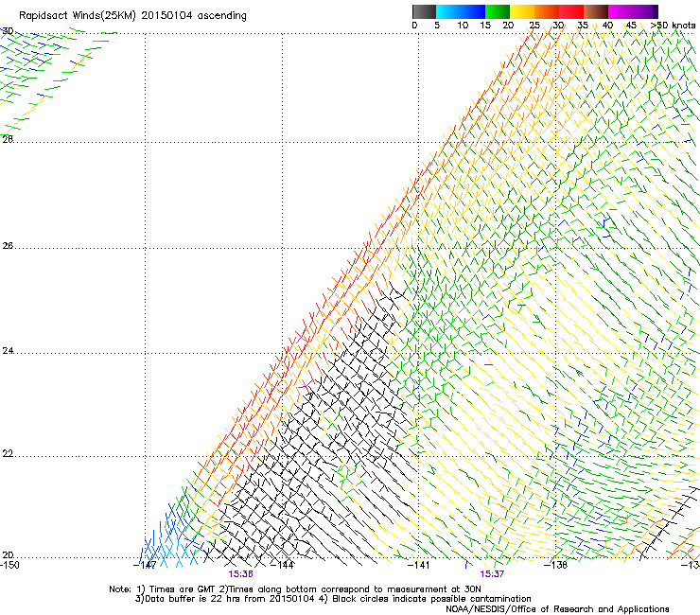Image resolution: width=700 pixels, height=615 pixels.
Task: Click the 'Rapidscat Winds(25KM)' title text
Action: click(78, 16)
